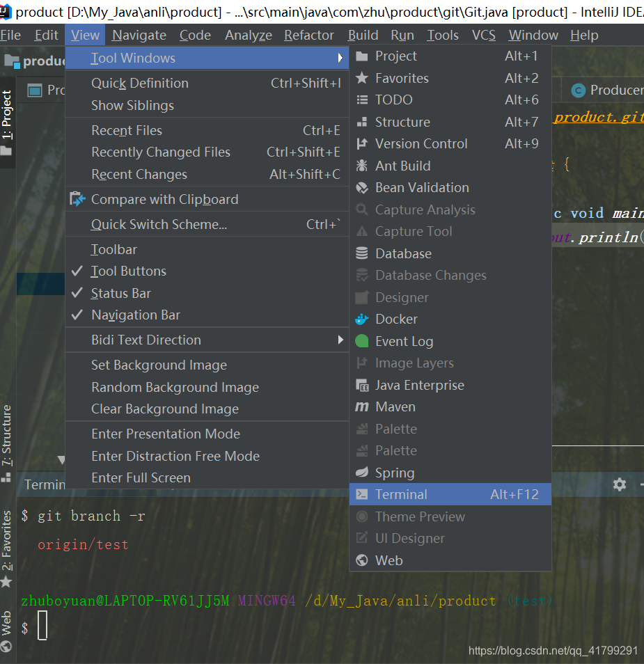Open the Project tool window icon

pos(362,56)
